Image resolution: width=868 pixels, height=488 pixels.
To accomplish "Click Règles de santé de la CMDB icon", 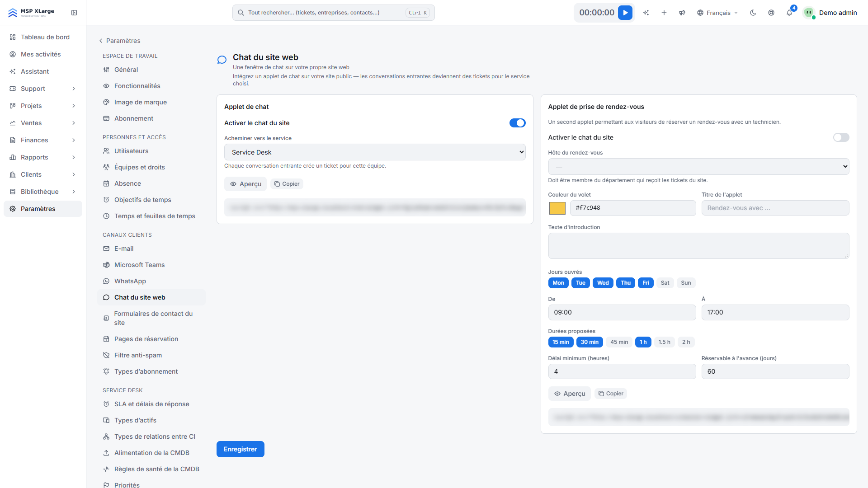I will (106, 469).
